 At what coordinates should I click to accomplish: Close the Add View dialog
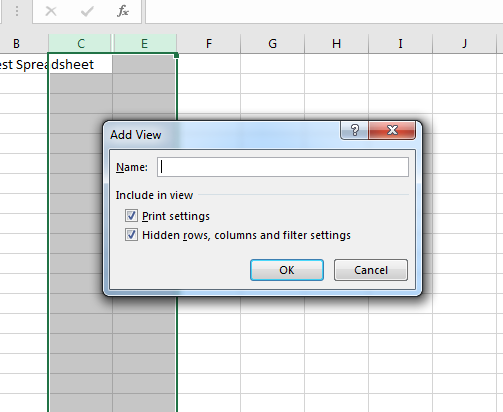pyautogui.click(x=392, y=130)
